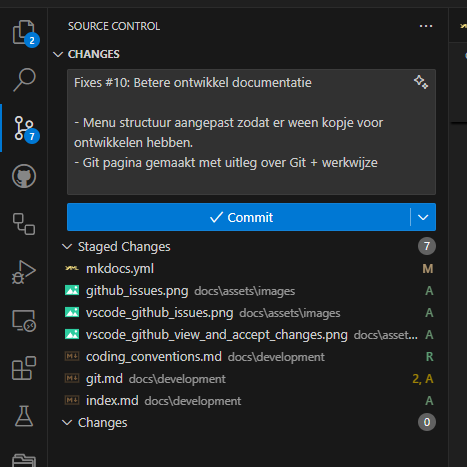The width and height of the screenshot is (467, 467).
Task: Select the Source Control activity icon
Action: [24, 129]
